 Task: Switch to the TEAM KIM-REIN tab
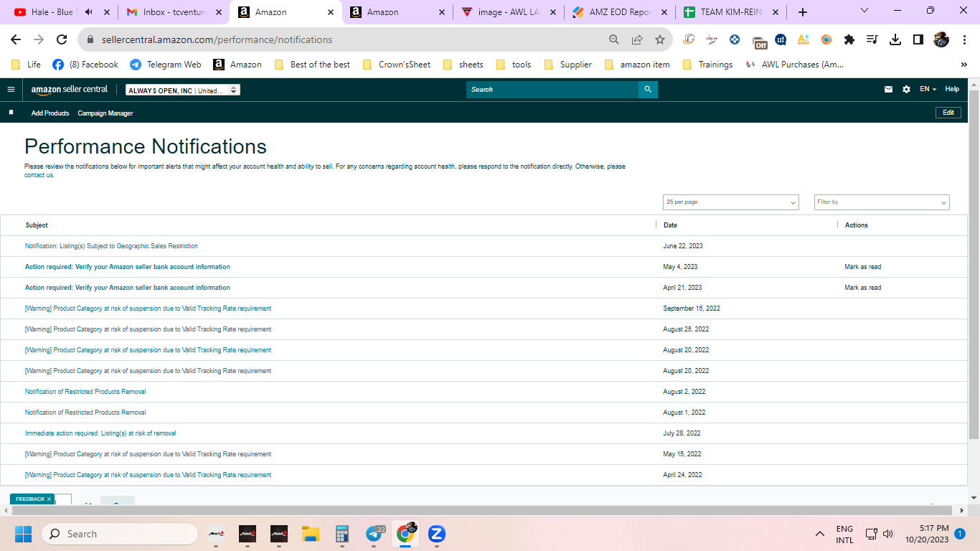(x=732, y=12)
